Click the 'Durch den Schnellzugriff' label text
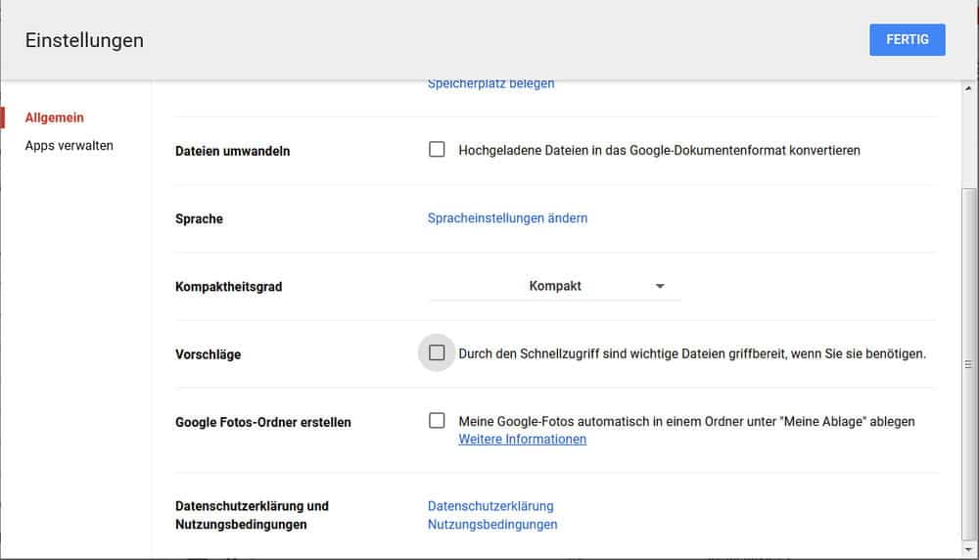This screenshot has height=560, width=979. [691, 353]
